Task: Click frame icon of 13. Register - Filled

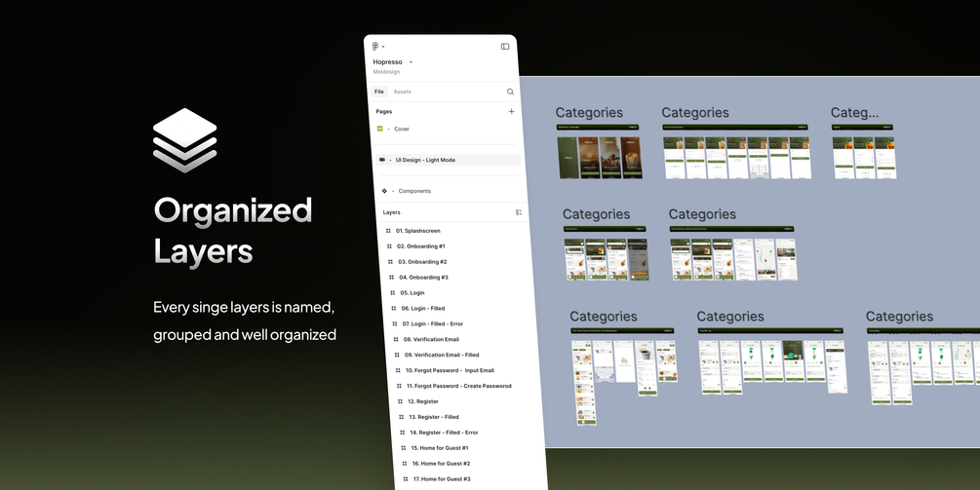Action: point(401,417)
